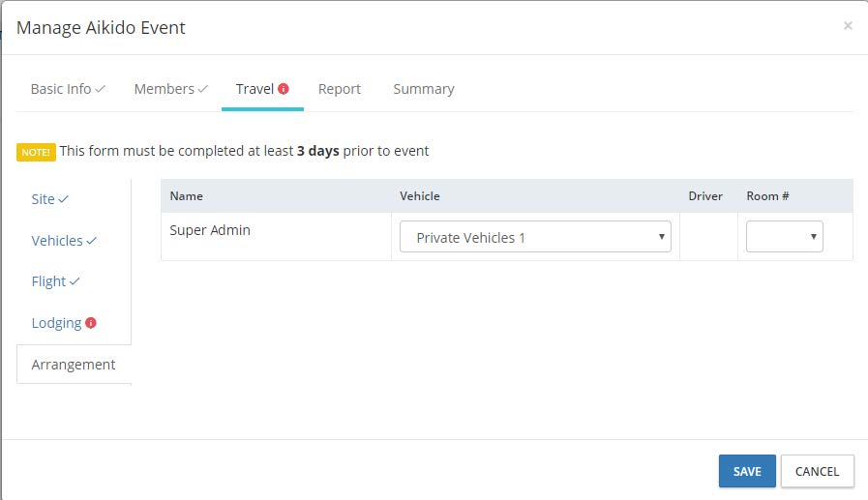
Task: Click the SAVE button
Action: coord(747,471)
